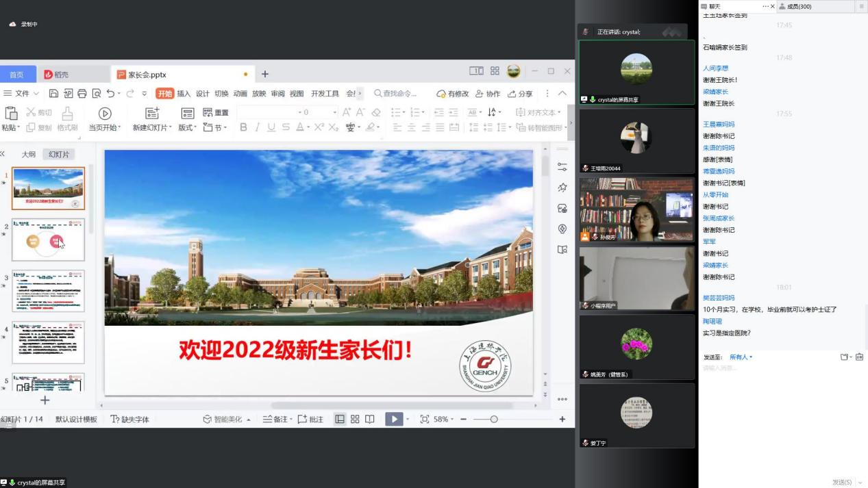Click the print icon in quick access toolbar
Screen dimensions: 868x488
coord(82,94)
